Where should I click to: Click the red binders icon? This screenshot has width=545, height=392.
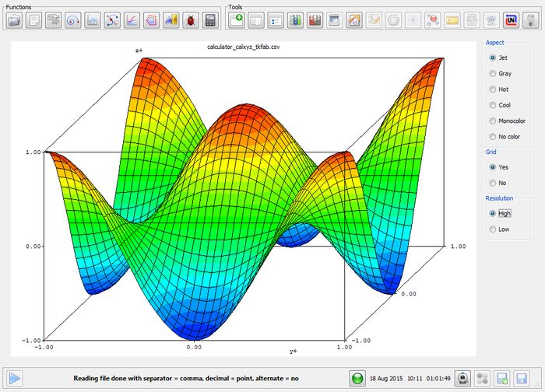tap(315, 20)
